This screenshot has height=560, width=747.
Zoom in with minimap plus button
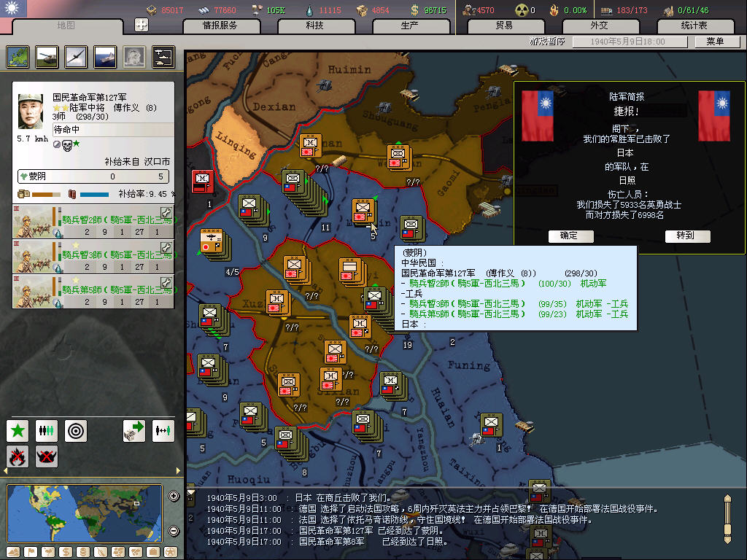[174, 496]
